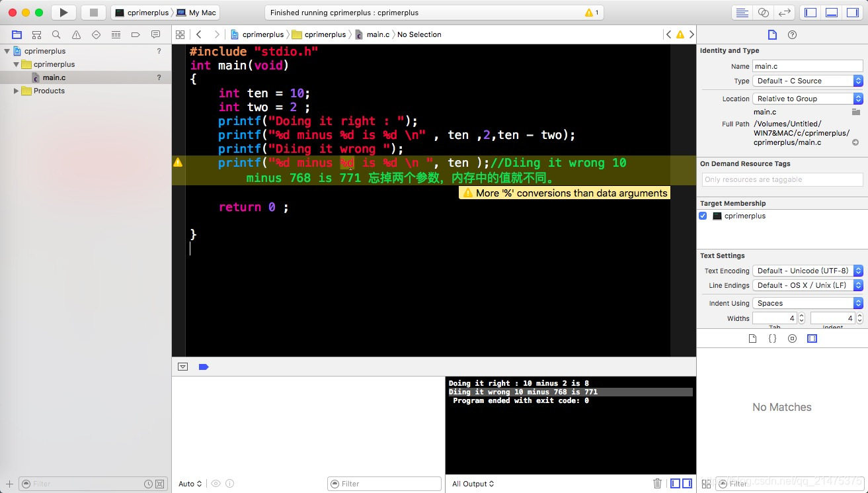Screen dimensions: 868x493
Task: Go back in editor history
Action: [x=198, y=34]
